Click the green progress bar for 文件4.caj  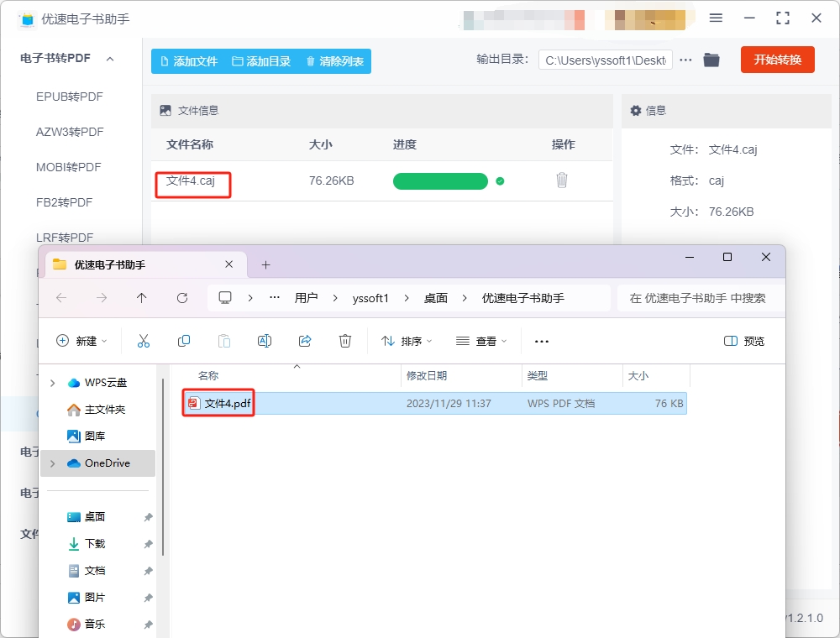440,181
